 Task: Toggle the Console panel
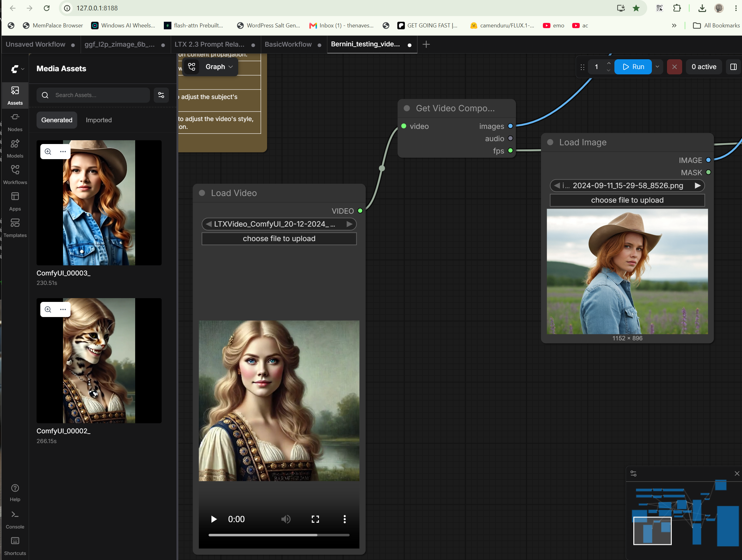pos(15,519)
